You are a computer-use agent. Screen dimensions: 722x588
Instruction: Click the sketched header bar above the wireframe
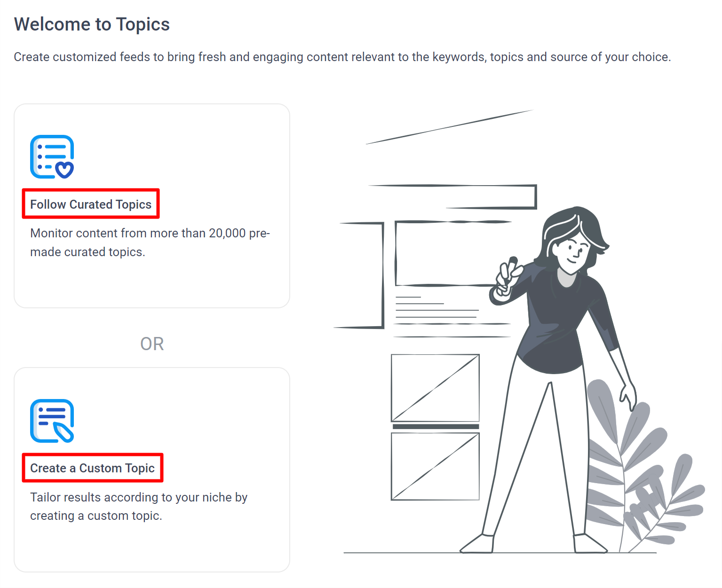tap(452, 196)
